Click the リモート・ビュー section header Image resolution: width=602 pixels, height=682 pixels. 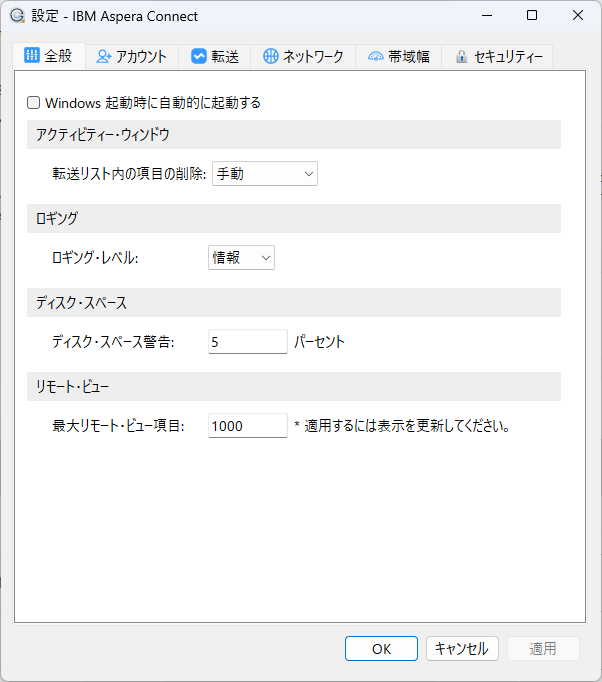[x=294, y=386]
